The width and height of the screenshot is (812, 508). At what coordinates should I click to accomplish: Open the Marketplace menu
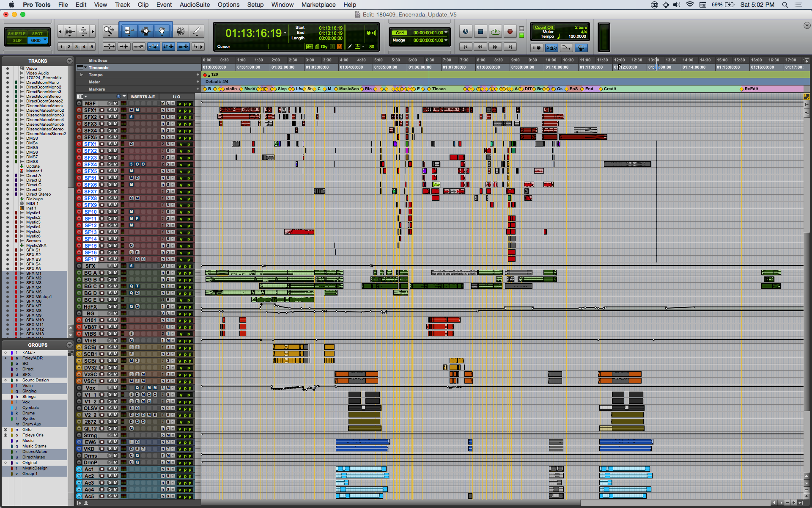318,5
